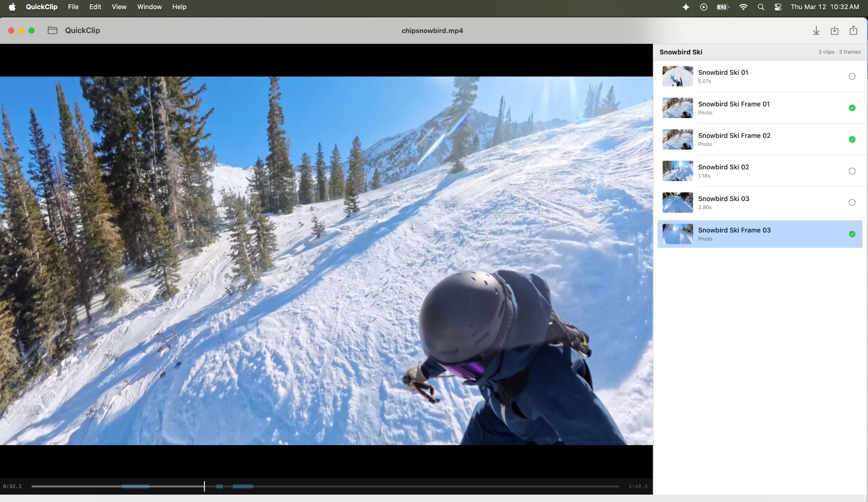Deselect the checkmark on Snowbird Ski Frame 01
The width and height of the screenshot is (868, 502).
[852, 107]
